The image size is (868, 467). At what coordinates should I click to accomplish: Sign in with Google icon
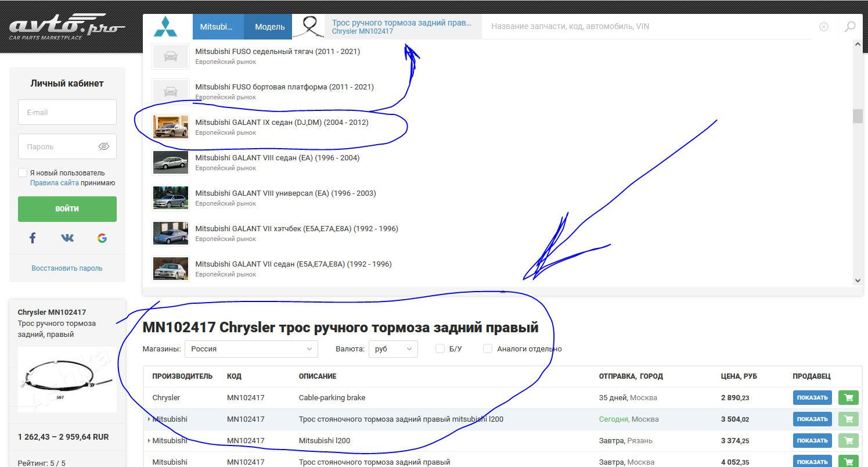click(x=102, y=238)
